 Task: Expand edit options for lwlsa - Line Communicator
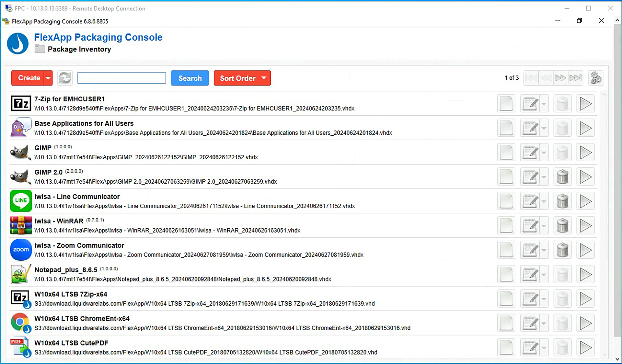click(544, 201)
